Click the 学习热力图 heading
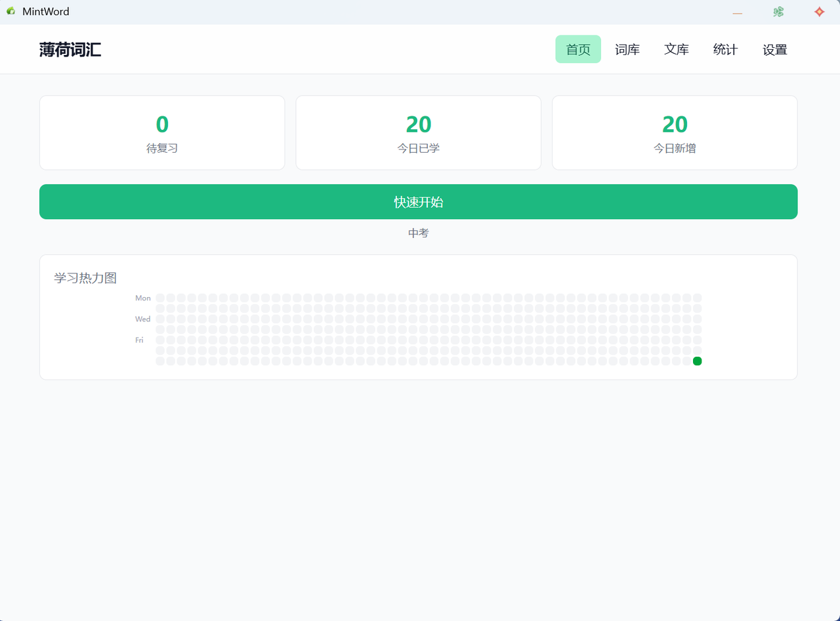This screenshot has height=621, width=840. pos(85,278)
